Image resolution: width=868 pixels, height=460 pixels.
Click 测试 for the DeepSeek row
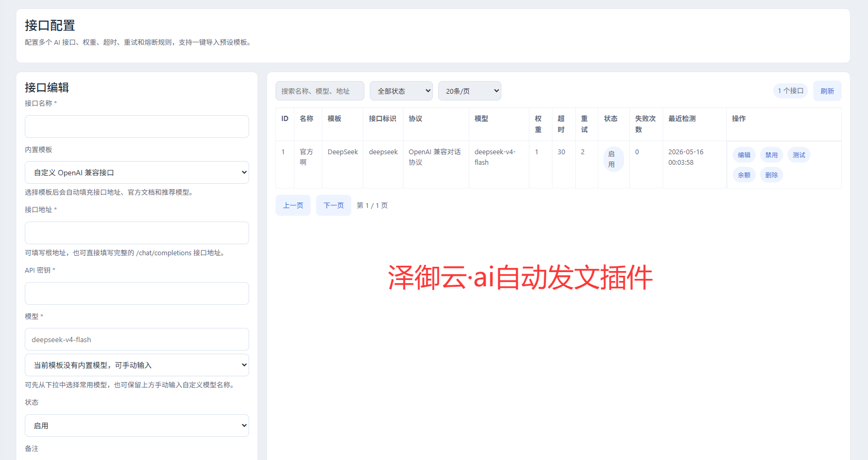[799, 155]
